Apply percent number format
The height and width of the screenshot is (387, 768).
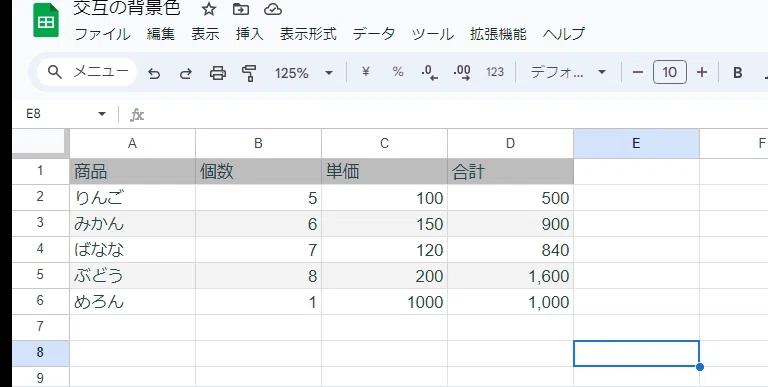click(x=398, y=73)
